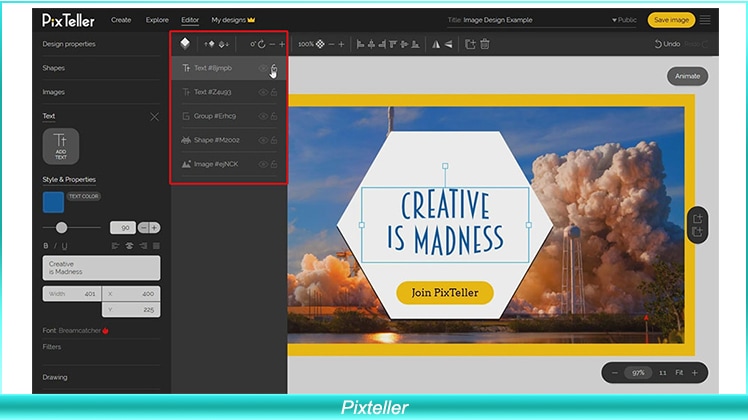Open the Public visibility dropdown
The image size is (748, 420).
coord(624,19)
